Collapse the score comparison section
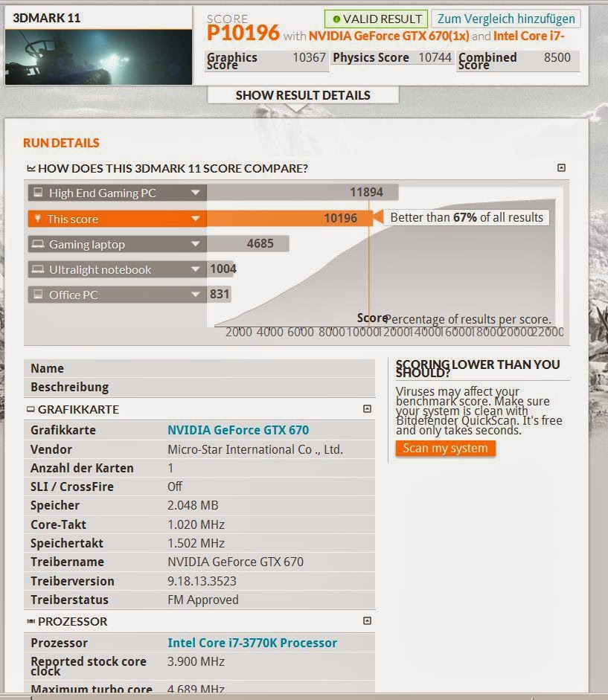 (562, 167)
